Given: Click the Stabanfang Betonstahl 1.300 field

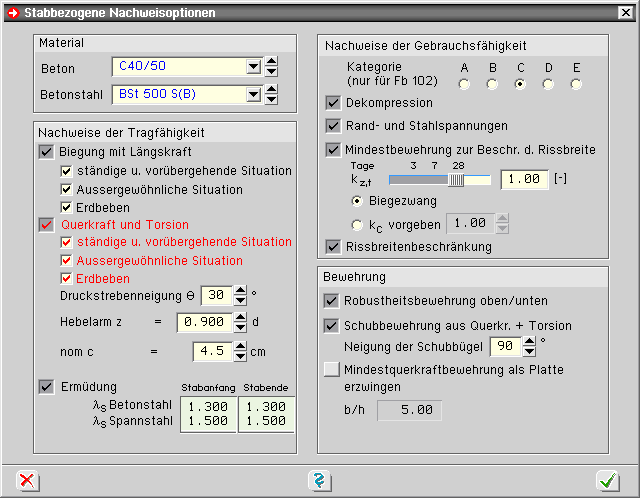Looking at the screenshot, I should click(207, 406).
